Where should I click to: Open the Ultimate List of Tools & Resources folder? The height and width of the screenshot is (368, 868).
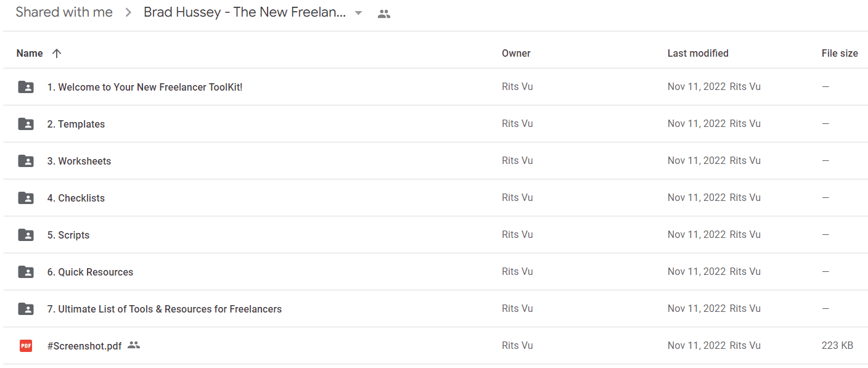click(x=165, y=309)
